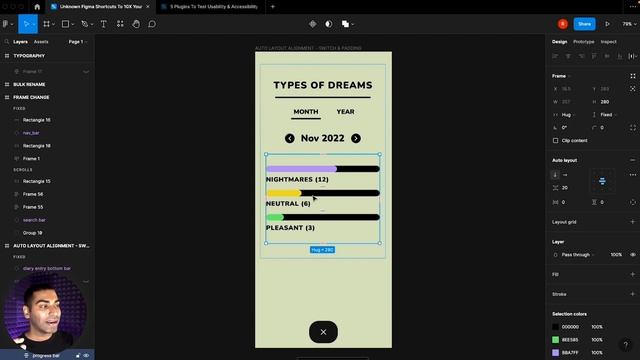Viewport: 640px width, 360px height.
Task: Switch to the Inspect tab
Action: (609, 42)
